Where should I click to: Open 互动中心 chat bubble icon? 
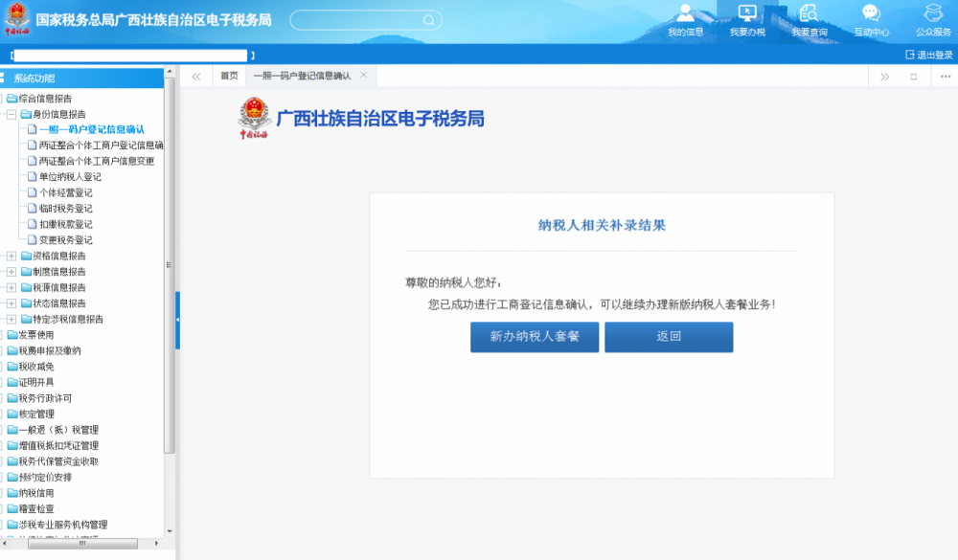[x=871, y=13]
